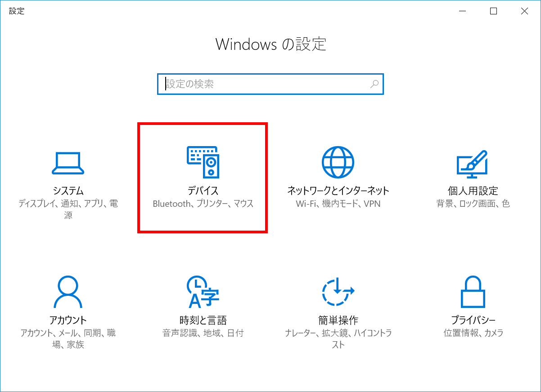Screen dimensions: 541x392
Task: Click the 簡単操作 label
Action: click(338, 320)
